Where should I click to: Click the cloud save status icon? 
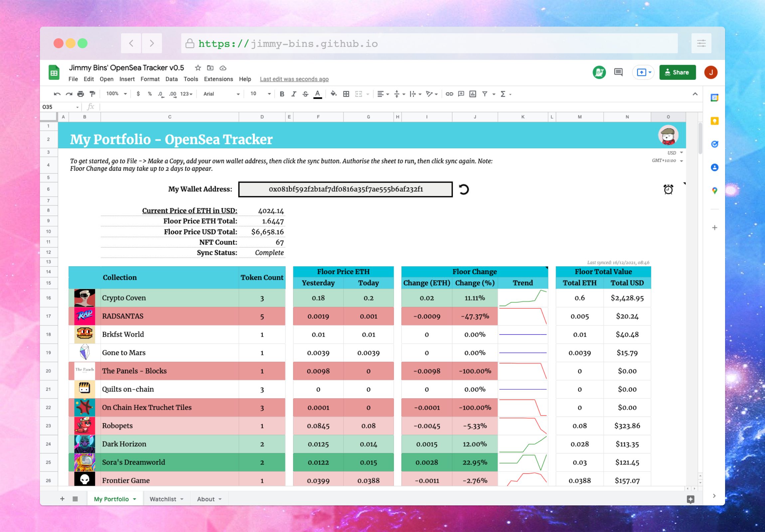click(223, 68)
